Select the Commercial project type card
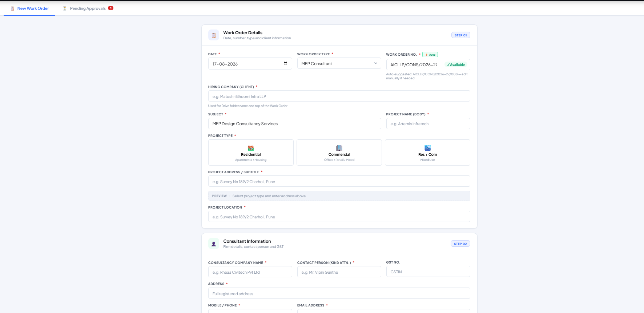The image size is (644, 313). pos(339,152)
